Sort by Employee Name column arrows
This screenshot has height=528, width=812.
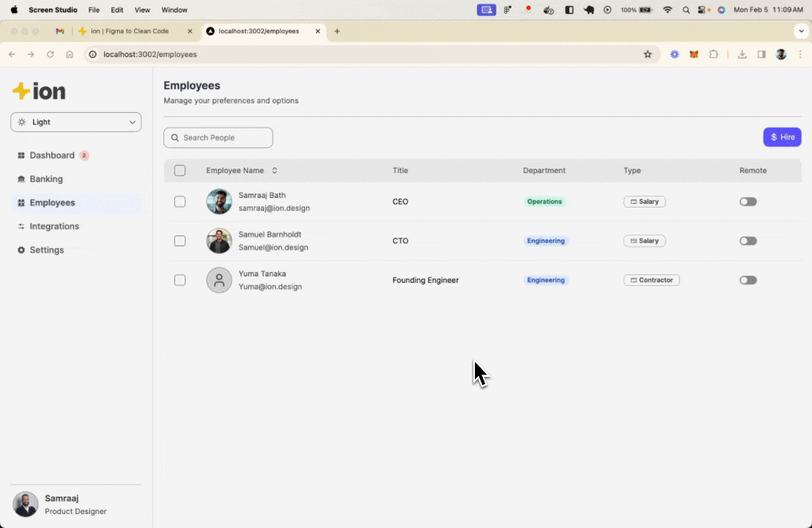click(275, 171)
